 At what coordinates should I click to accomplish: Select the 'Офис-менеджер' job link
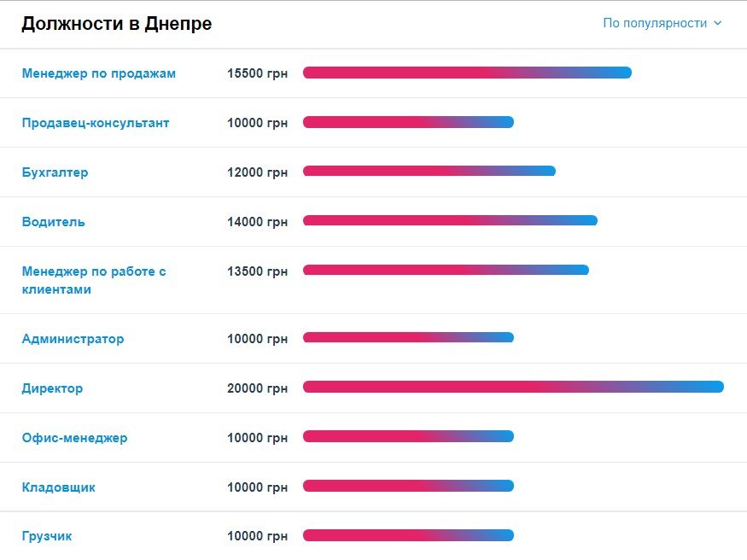(74, 438)
